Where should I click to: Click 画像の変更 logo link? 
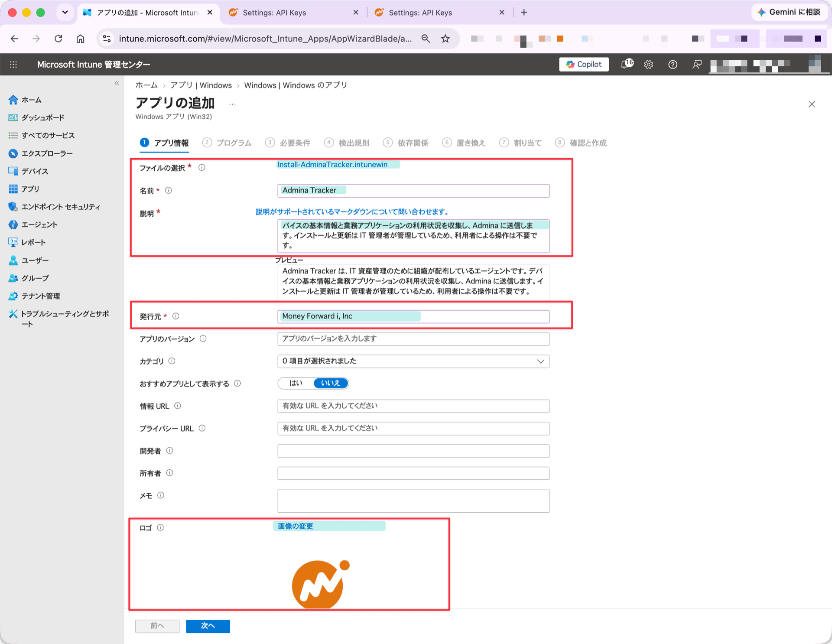(x=295, y=526)
